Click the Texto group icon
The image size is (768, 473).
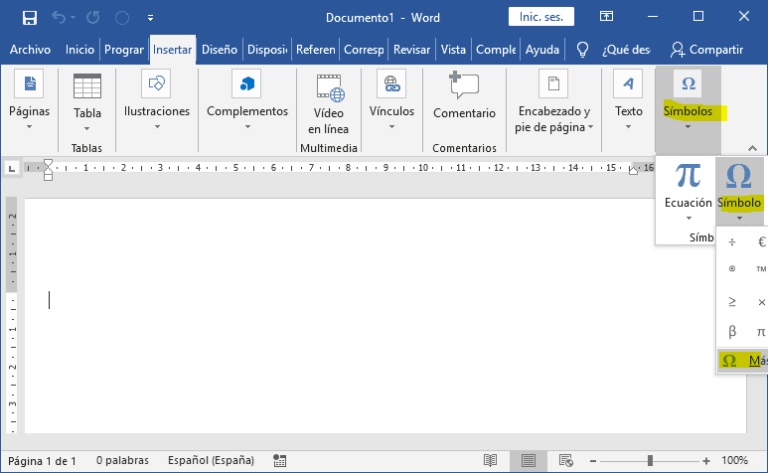(x=628, y=84)
